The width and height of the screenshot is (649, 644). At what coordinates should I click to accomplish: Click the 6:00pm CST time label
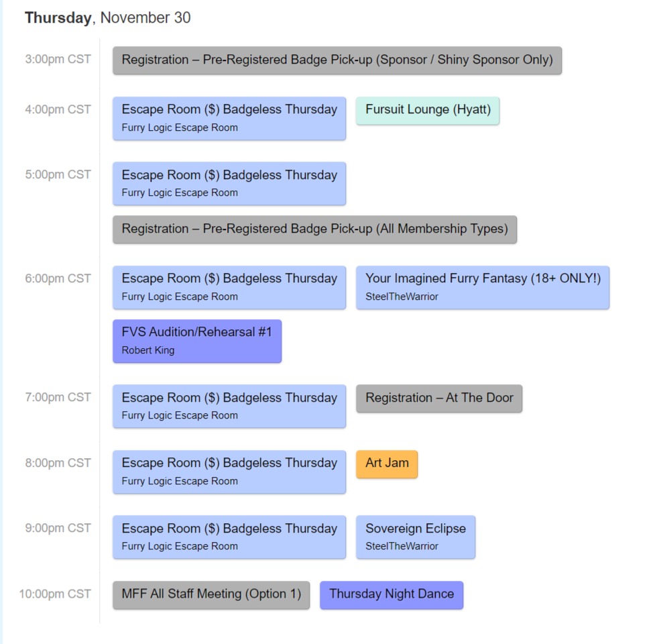(58, 278)
